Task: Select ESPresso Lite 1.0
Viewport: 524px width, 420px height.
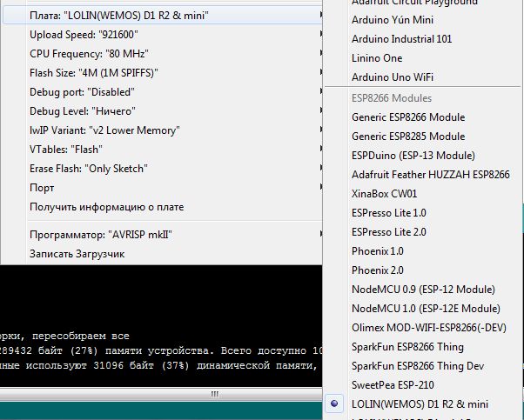Action: tap(423, 213)
